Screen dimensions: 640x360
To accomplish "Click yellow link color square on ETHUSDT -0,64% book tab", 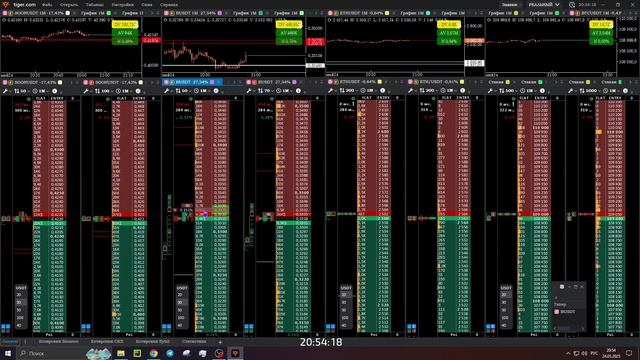I will (x=380, y=82).
